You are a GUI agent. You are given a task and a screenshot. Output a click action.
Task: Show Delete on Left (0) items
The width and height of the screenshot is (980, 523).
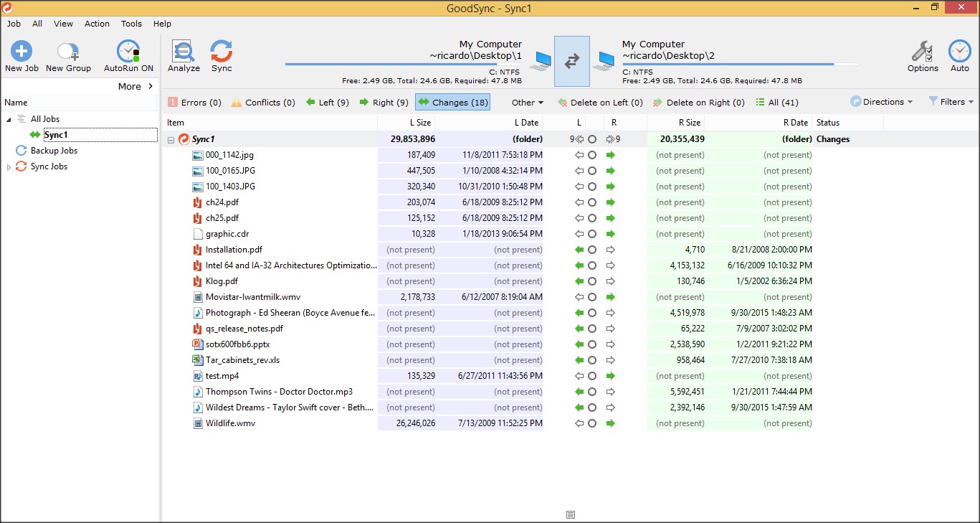click(599, 103)
